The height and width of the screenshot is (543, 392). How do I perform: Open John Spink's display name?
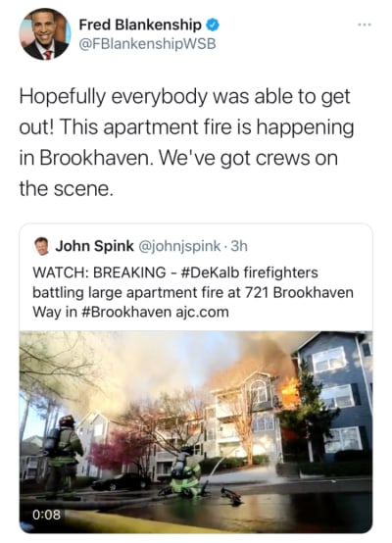pos(94,246)
